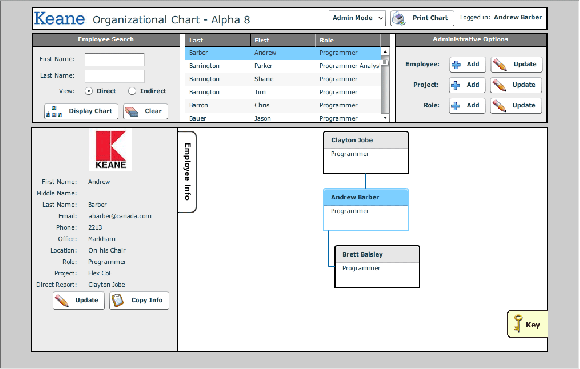The image size is (580, 369).
Task: Select the Shane row in employee list
Action: coord(283,79)
